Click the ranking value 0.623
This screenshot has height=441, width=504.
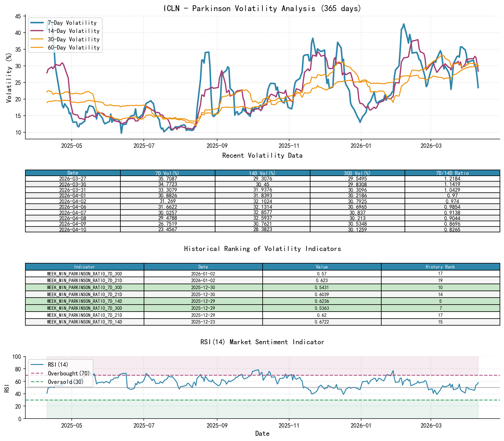pyautogui.click(x=322, y=281)
